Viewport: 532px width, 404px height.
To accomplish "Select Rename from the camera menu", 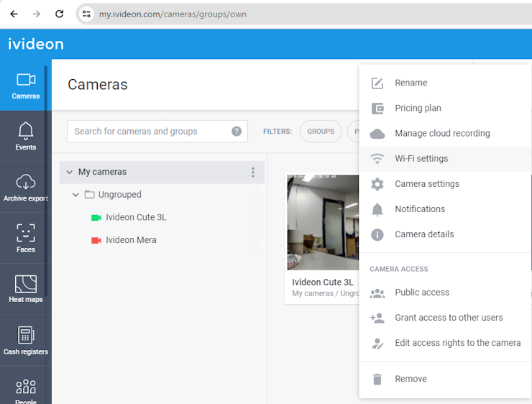I will click(x=444, y=83).
